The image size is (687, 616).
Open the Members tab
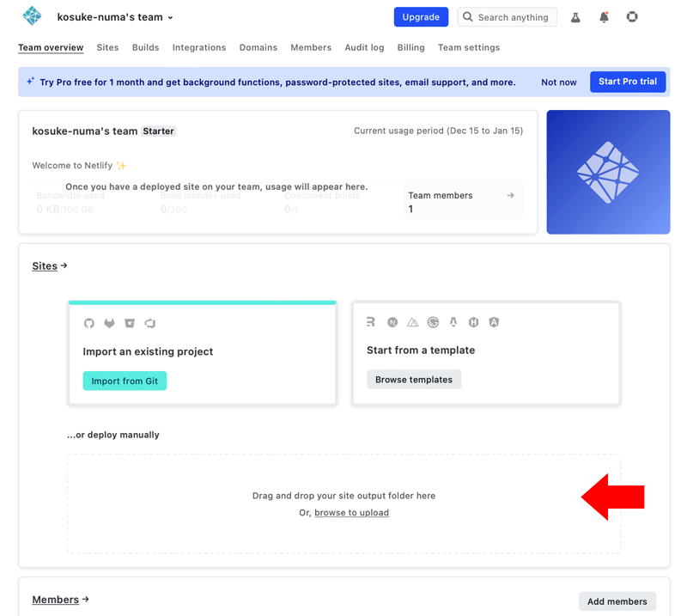click(311, 47)
